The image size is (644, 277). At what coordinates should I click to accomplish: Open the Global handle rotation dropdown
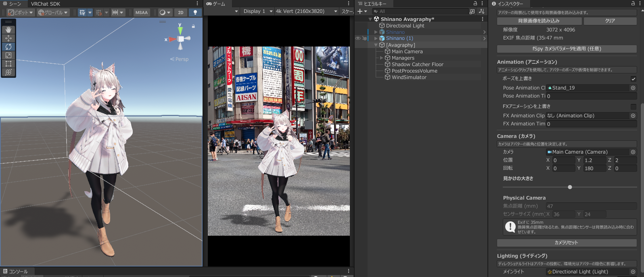click(x=53, y=12)
